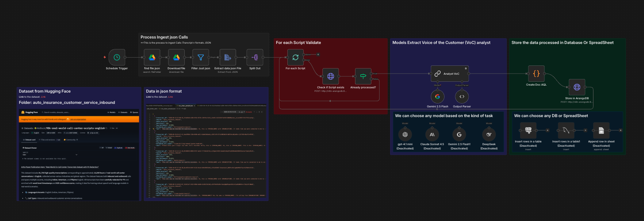Click the Hugging Face logo in the embedded screenshot
This screenshot has width=644, height=221.
tap(23, 112)
